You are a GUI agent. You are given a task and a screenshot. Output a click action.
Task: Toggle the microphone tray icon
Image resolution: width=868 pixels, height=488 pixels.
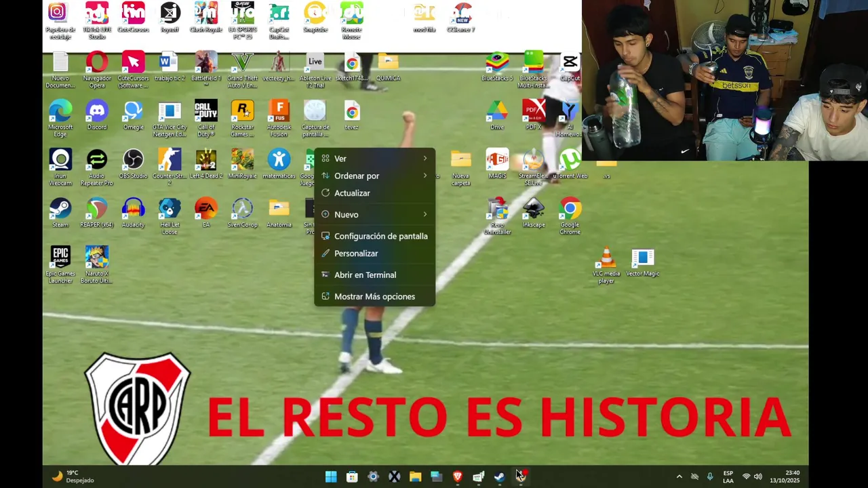[x=710, y=476]
